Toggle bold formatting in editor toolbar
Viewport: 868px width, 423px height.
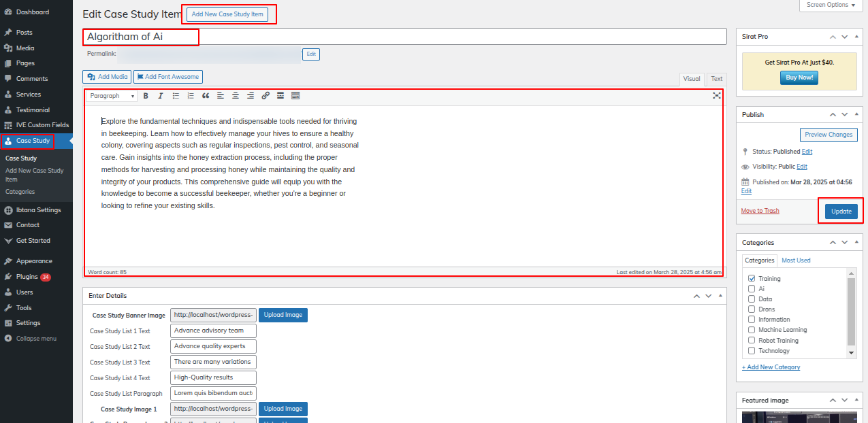point(146,96)
